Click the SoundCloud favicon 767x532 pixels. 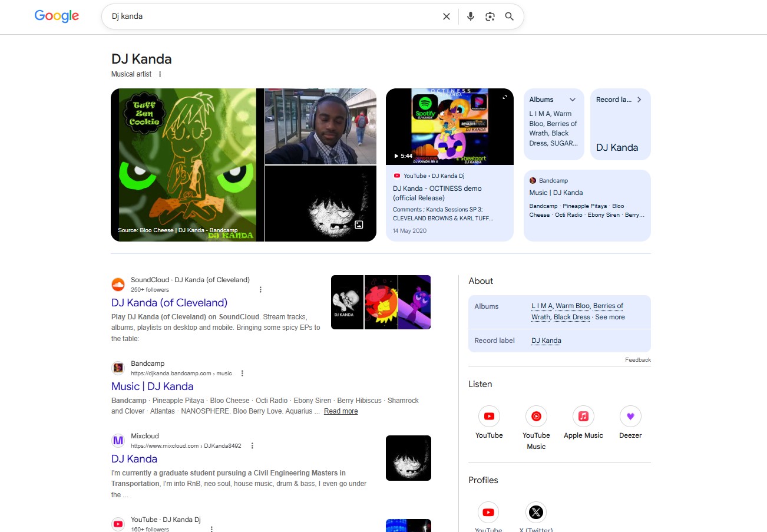point(118,285)
